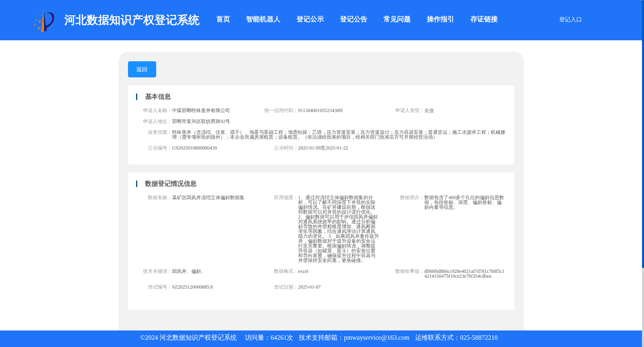Select keywords value 回风井、偏斜、
The image size is (644, 347).
coord(189,271)
